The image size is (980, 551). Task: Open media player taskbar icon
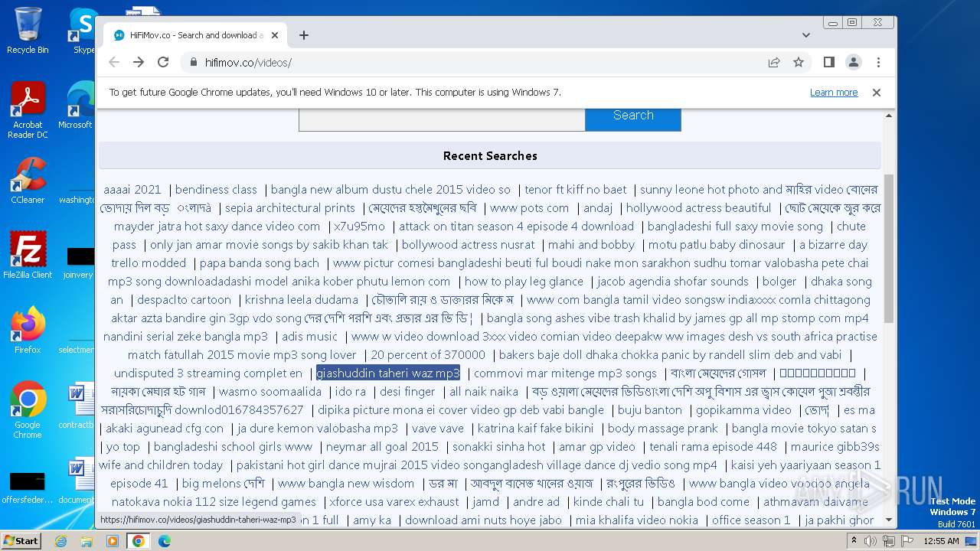click(113, 541)
